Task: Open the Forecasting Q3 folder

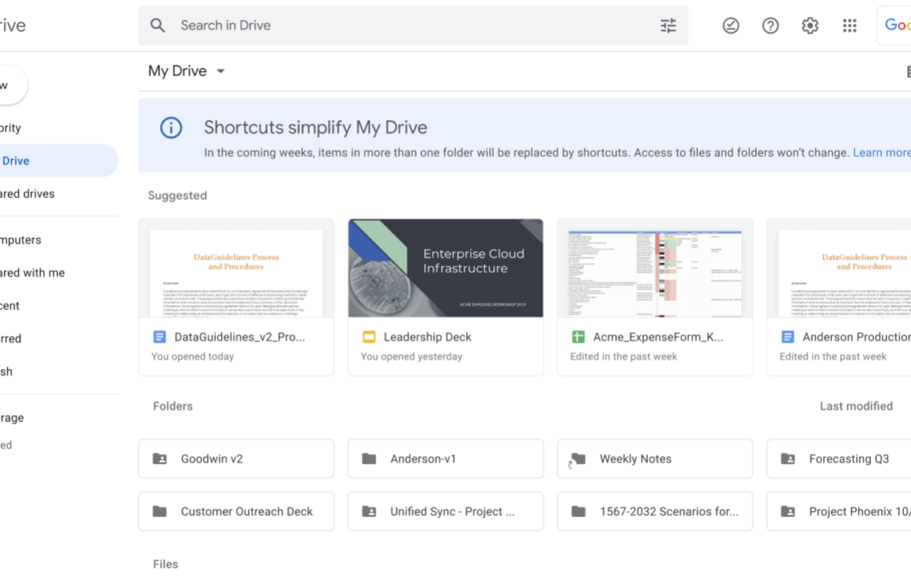Action: tap(839, 459)
